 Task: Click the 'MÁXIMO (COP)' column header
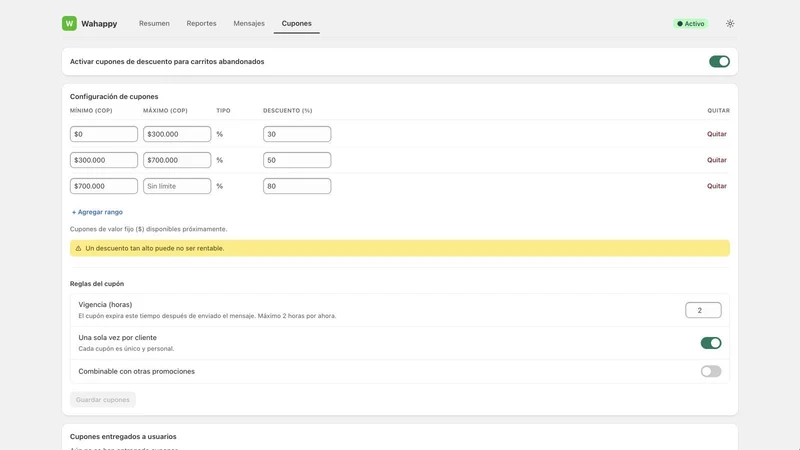pos(165,111)
